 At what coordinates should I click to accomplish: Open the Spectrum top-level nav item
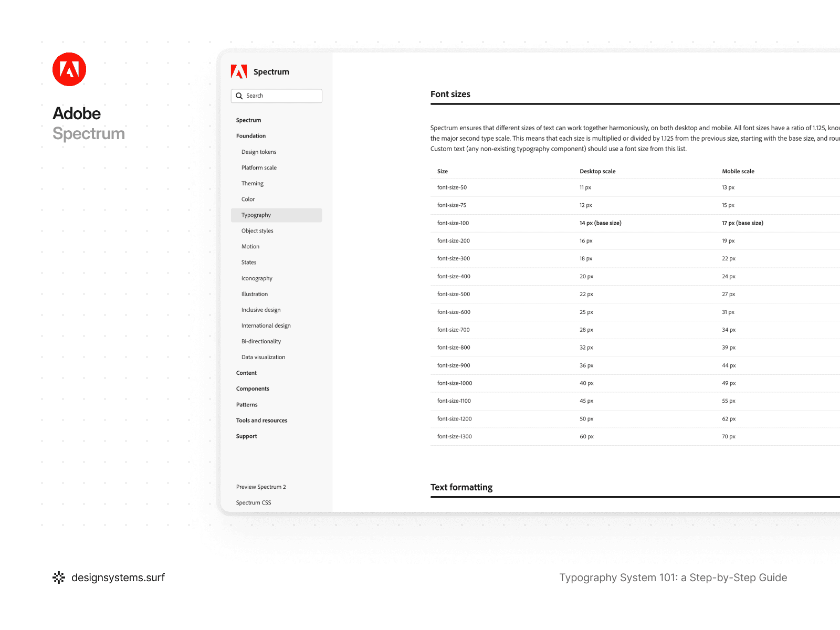point(248,120)
